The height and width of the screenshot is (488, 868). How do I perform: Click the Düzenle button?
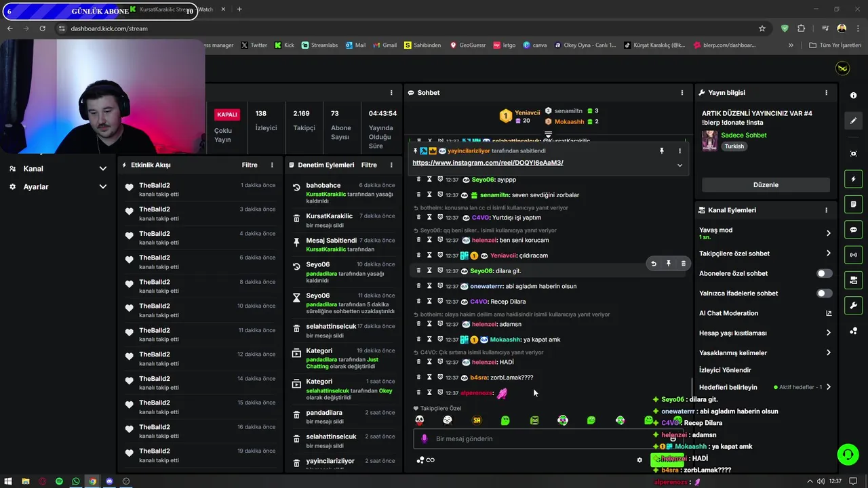[x=766, y=184]
